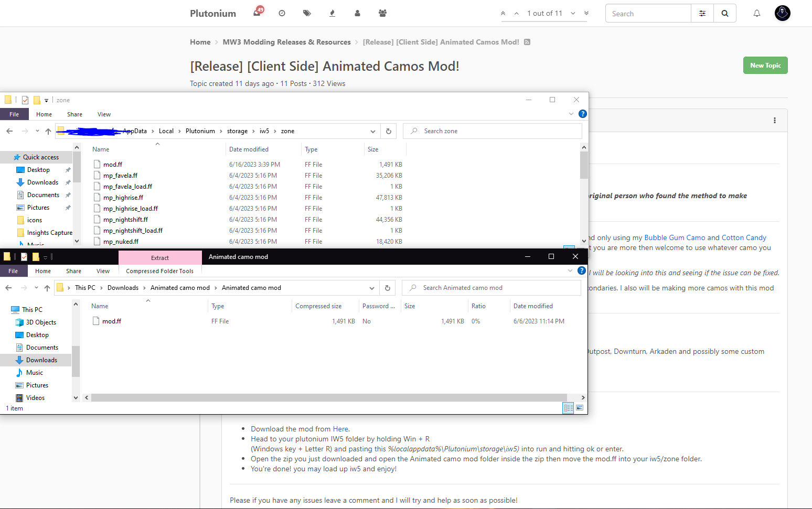Screen dimensions: 812x509
Task: Jump to last post double-down arrow
Action: [586, 14]
